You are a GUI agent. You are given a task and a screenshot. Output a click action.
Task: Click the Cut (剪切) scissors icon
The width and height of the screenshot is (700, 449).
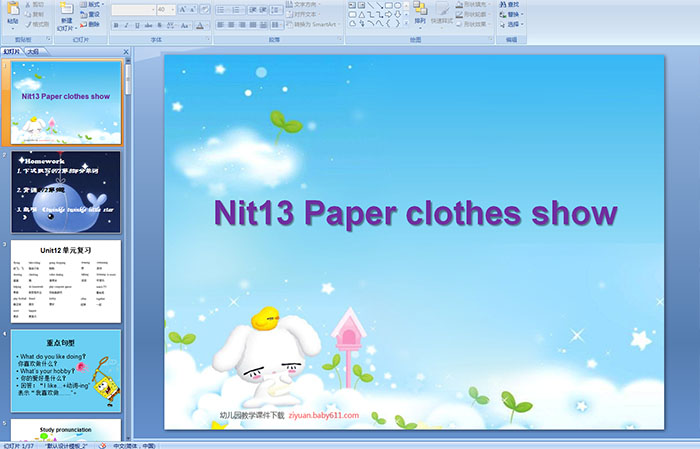click(28, 4)
